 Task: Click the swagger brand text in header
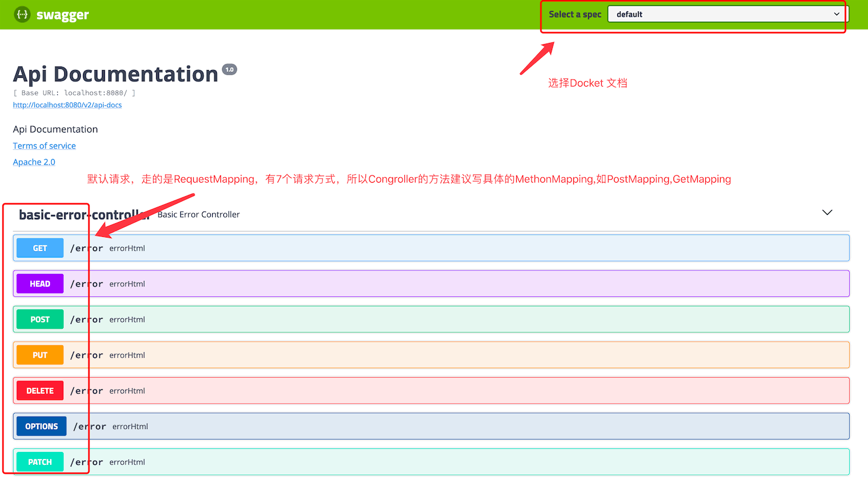[62, 15]
